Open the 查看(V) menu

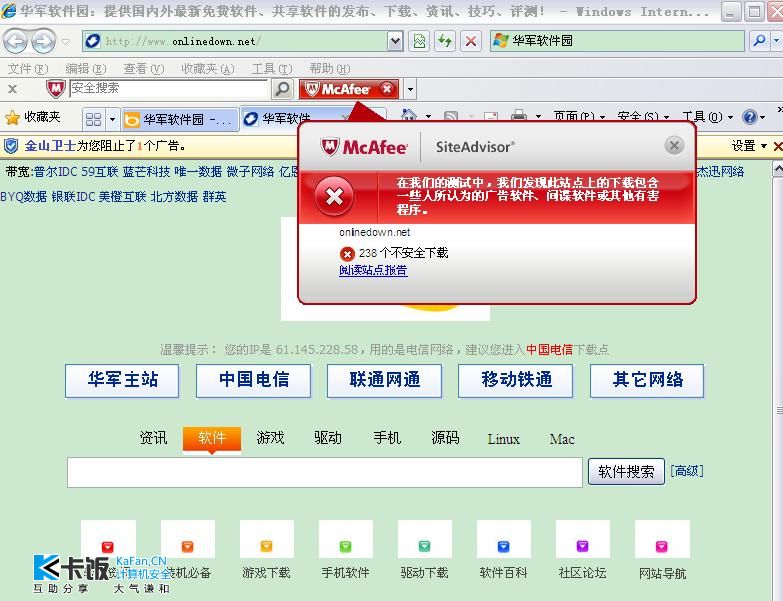pyautogui.click(x=144, y=68)
